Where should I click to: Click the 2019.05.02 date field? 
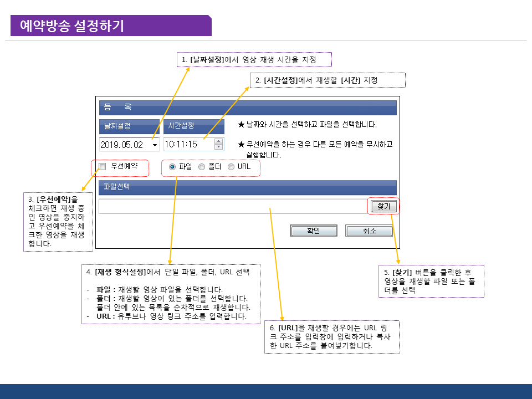click(129, 145)
